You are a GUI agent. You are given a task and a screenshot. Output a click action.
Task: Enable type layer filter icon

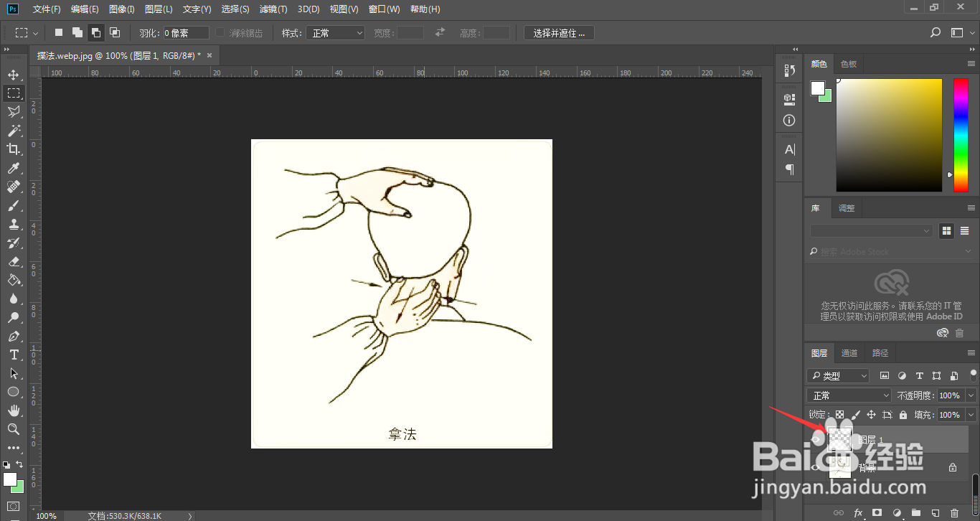(919, 375)
